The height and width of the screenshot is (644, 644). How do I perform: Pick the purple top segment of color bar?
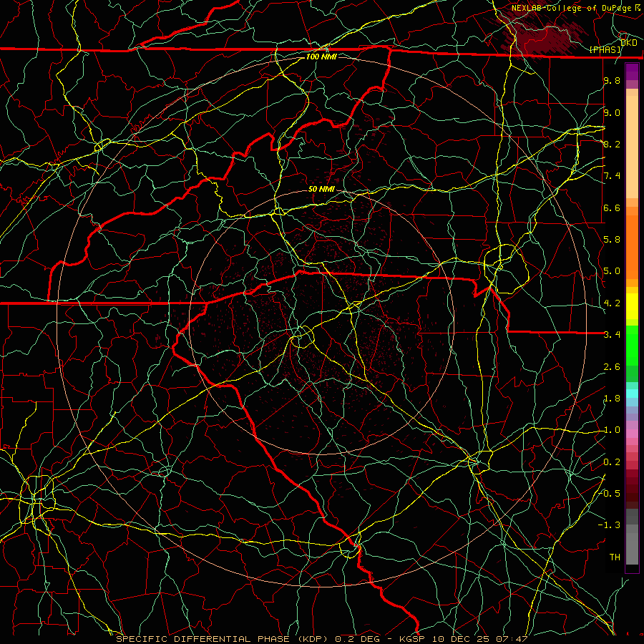[632, 72]
